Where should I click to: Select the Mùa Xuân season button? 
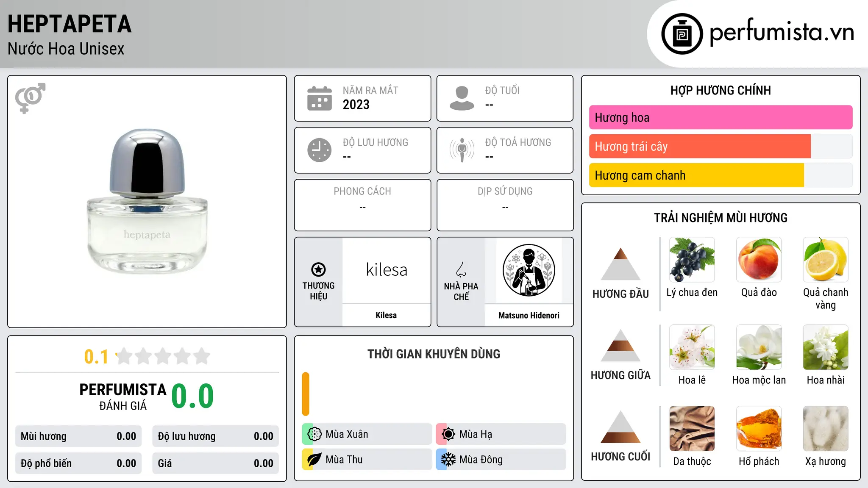click(367, 434)
